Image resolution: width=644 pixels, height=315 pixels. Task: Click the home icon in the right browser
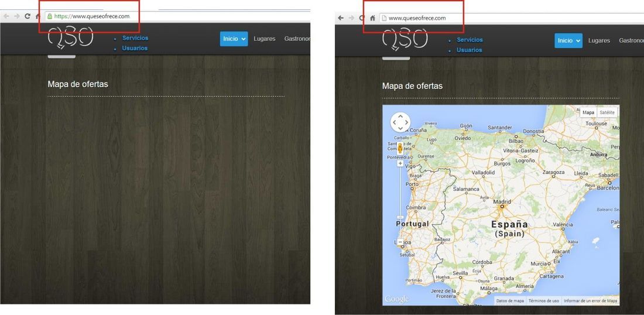click(372, 18)
